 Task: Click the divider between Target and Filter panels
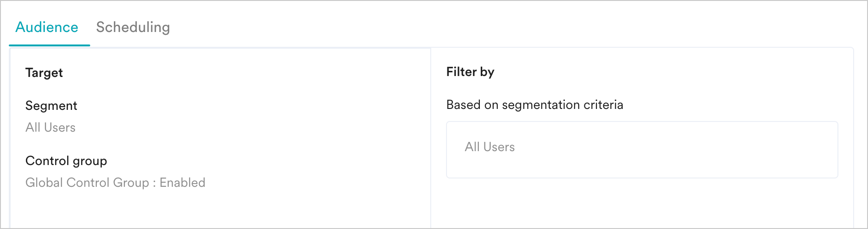pyautogui.click(x=431, y=139)
